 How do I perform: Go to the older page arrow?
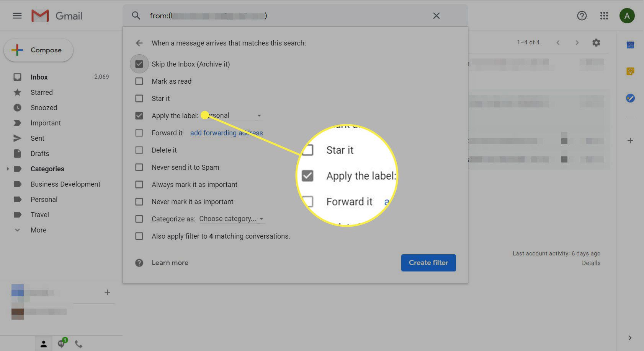(577, 42)
